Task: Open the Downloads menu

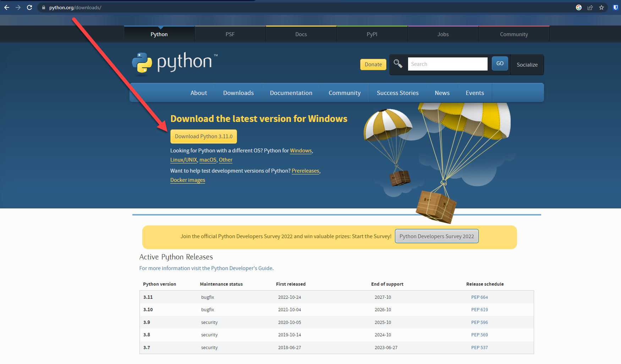Action: 238,93
